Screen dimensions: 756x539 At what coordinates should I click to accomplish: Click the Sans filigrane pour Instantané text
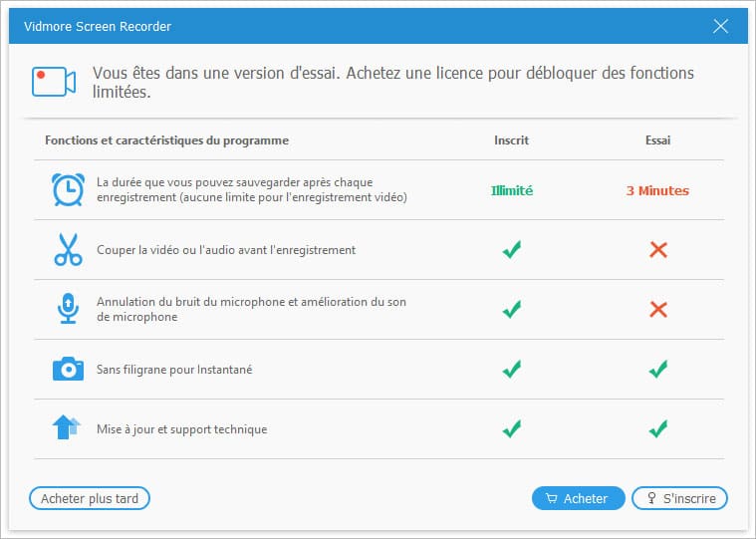pyautogui.click(x=174, y=370)
